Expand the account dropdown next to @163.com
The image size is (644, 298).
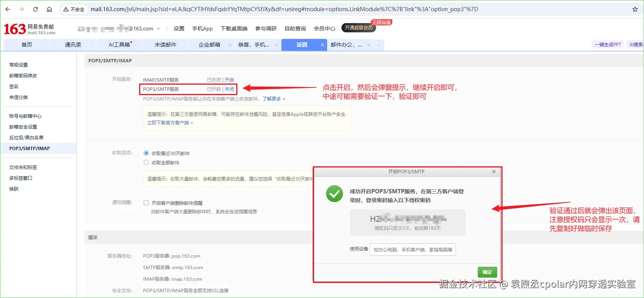[x=158, y=28]
